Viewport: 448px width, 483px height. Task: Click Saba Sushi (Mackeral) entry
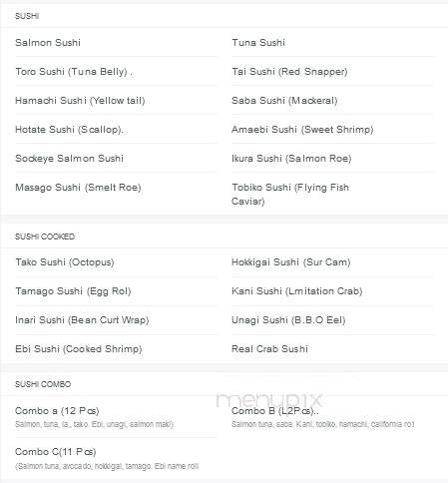[284, 101]
